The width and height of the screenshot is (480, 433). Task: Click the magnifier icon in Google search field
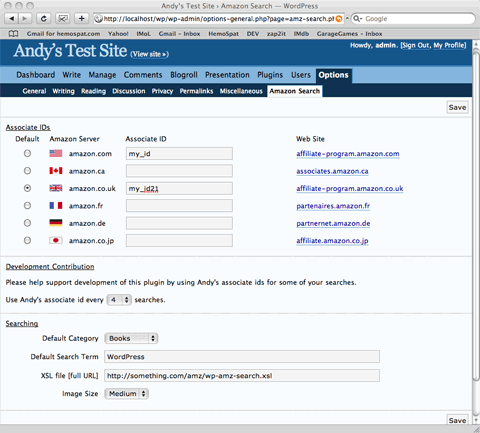(357, 19)
